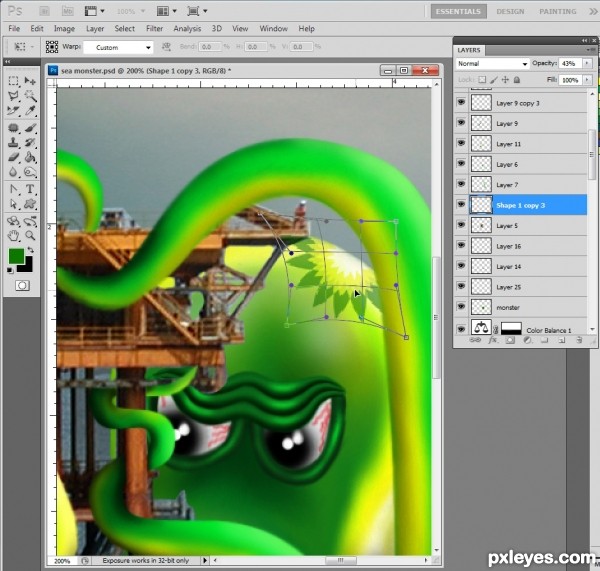Click the Color Balance 1 mask thumbnail

[511, 328]
